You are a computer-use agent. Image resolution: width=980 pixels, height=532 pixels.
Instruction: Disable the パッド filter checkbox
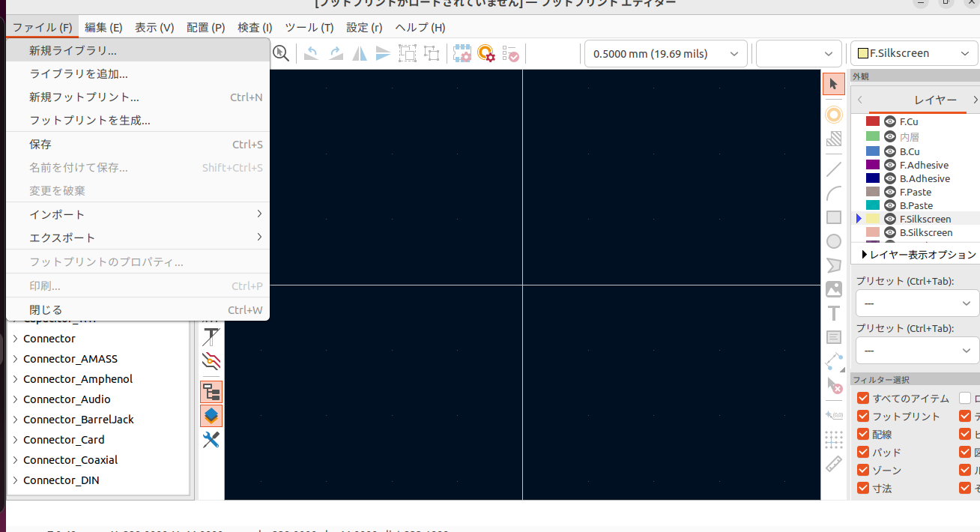(863, 453)
